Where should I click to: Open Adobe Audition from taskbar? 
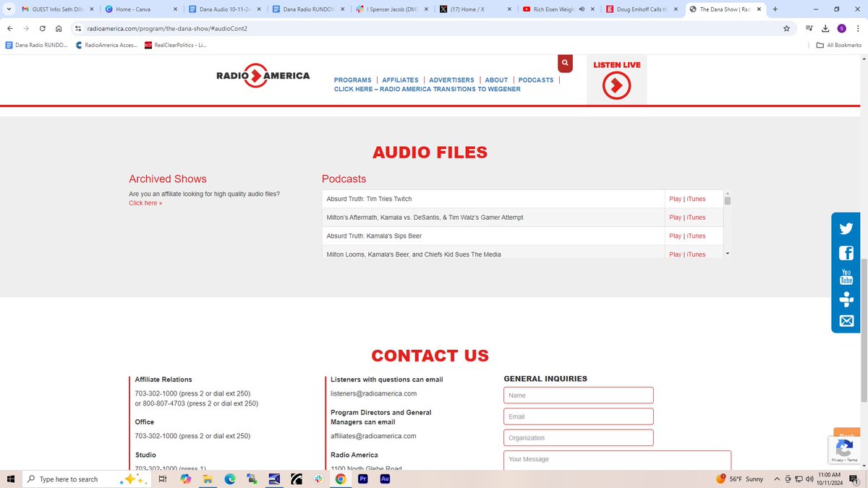[x=385, y=479]
